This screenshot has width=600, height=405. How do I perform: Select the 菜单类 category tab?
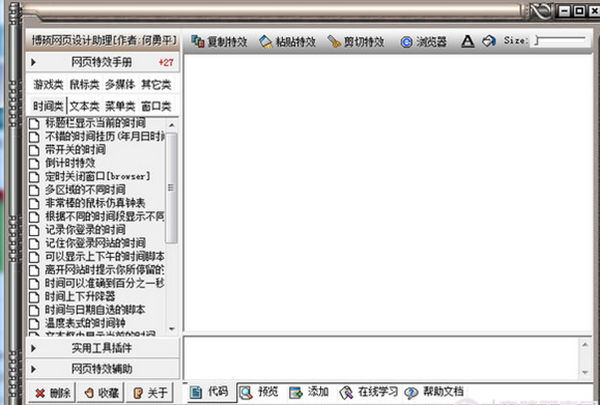click(x=120, y=106)
